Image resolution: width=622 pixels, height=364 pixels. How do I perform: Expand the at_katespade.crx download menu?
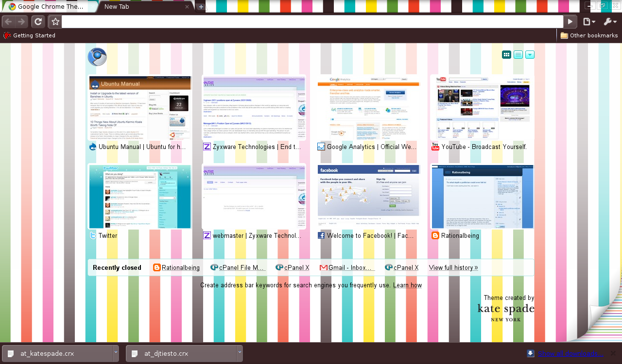point(115,353)
